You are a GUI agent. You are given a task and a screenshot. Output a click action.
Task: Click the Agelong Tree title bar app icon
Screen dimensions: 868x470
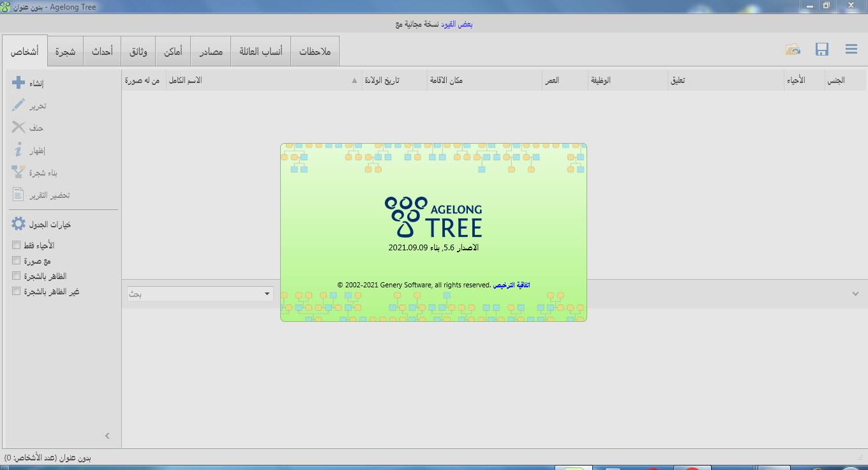(x=5, y=6)
